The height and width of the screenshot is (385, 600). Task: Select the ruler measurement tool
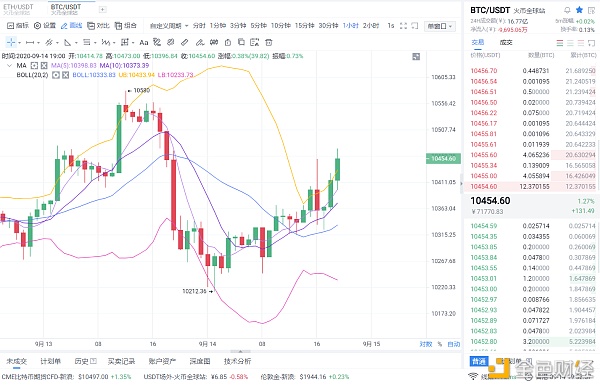point(185,42)
